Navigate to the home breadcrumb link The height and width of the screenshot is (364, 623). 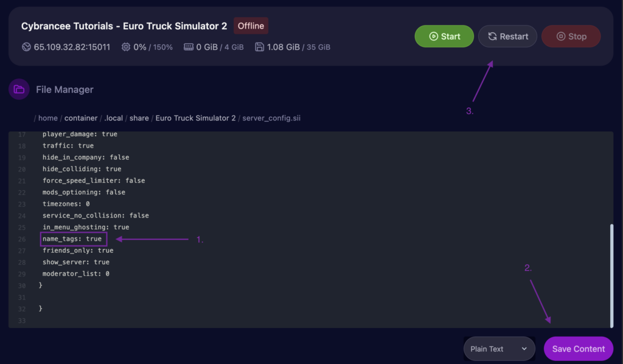(x=47, y=118)
